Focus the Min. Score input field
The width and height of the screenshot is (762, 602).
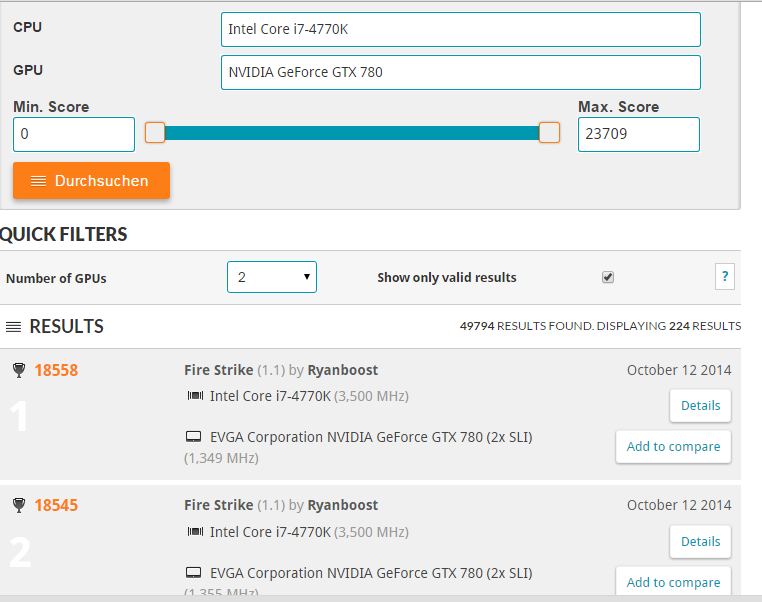pyautogui.click(x=74, y=134)
